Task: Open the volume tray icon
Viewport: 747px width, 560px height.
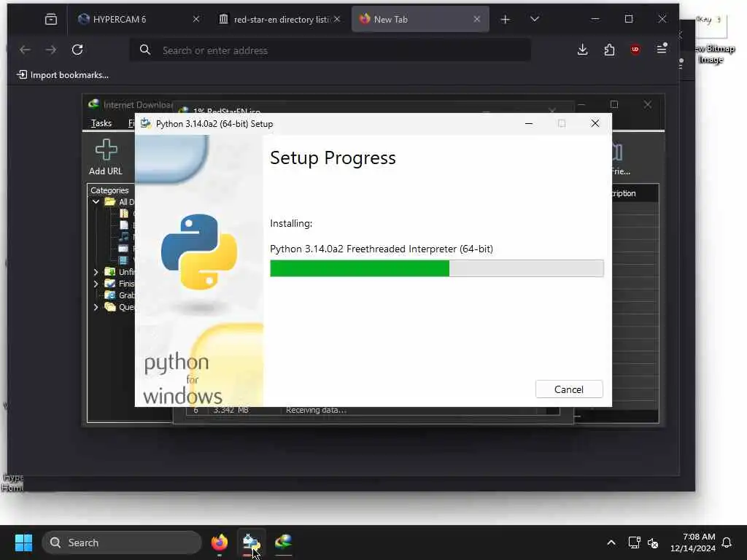Action: pyautogui.click(x=653, y=542)
